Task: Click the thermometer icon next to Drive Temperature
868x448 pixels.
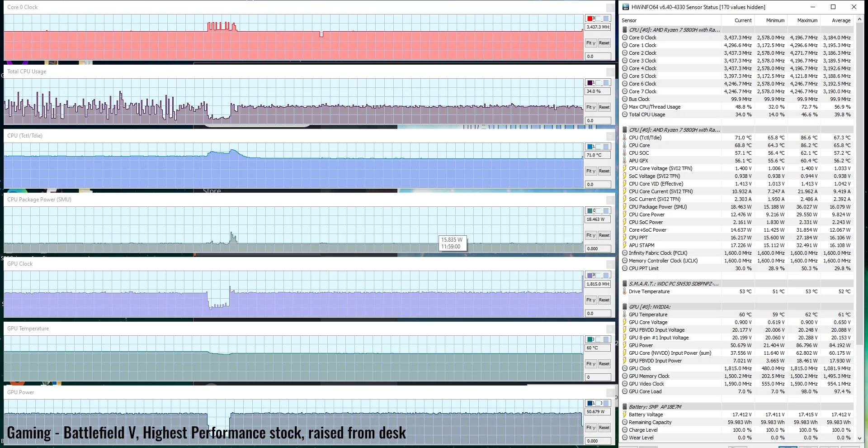Action: click(624, 291)
